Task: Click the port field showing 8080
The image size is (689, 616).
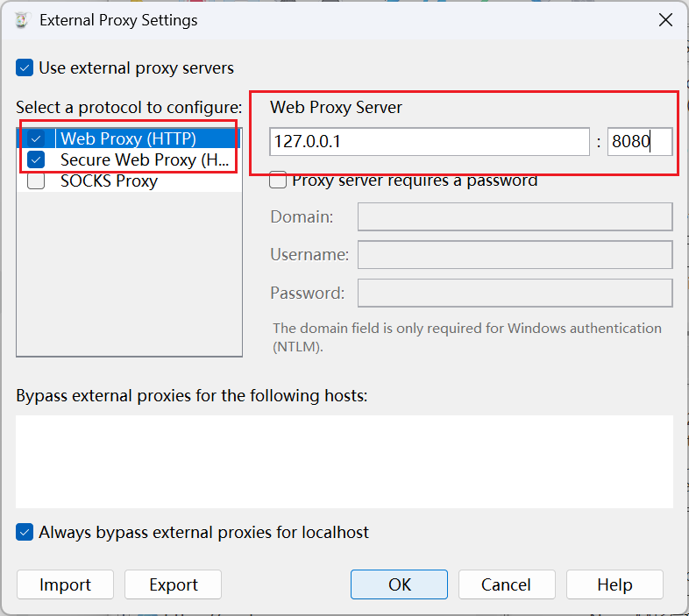Action: click(x=640, y=141)
